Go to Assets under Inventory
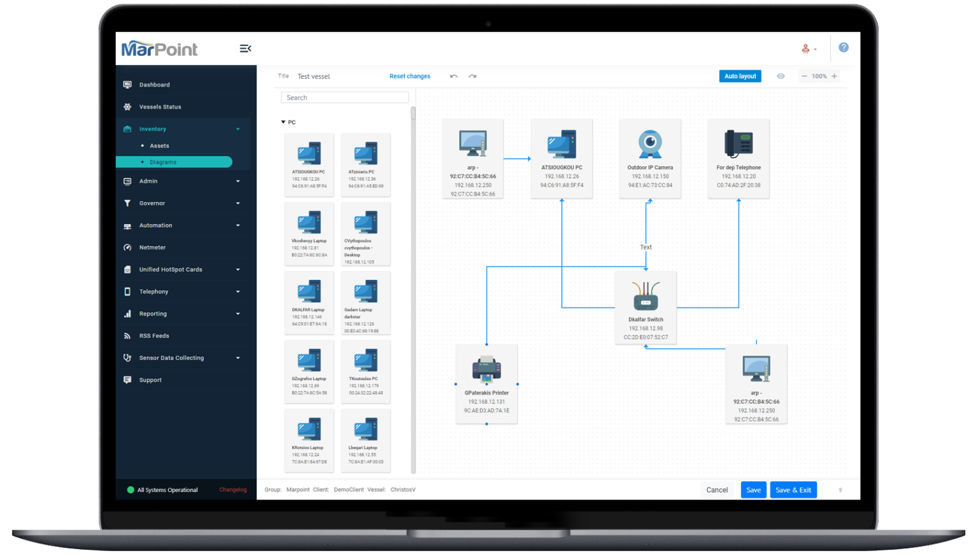Viewport: 978px width, 560px height. (159, 146)
